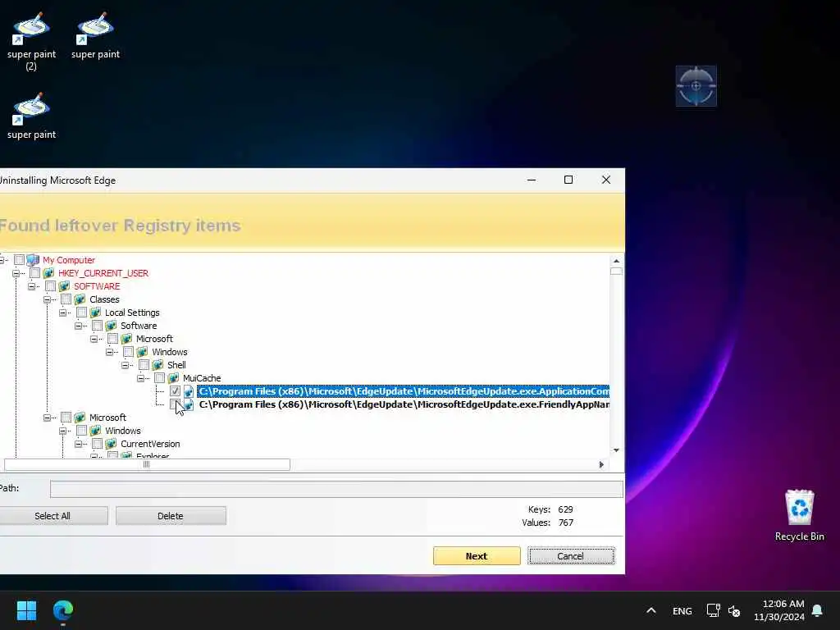This screenshot has width=840, height=630.
Task: Click the My Computer node icon
Action: click(33, 260)
